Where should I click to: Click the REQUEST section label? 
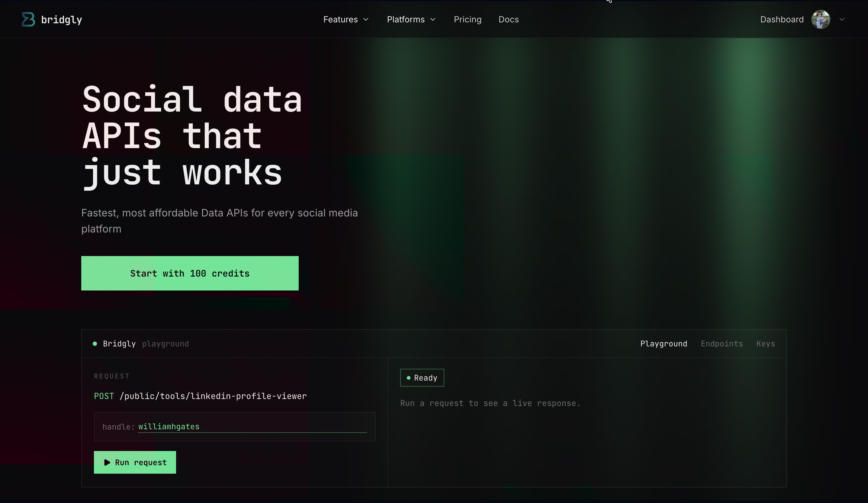point(112,376)
